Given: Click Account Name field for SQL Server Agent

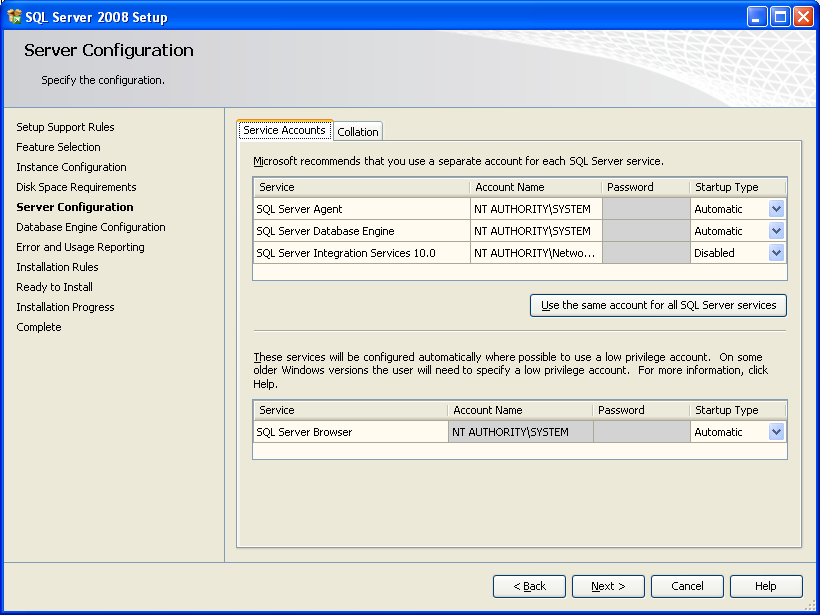Looking at the screenshot, I should 536,209.
